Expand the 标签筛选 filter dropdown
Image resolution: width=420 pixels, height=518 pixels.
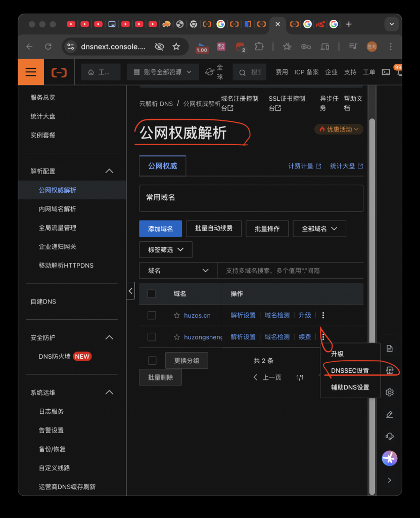[x=165, y=249]
